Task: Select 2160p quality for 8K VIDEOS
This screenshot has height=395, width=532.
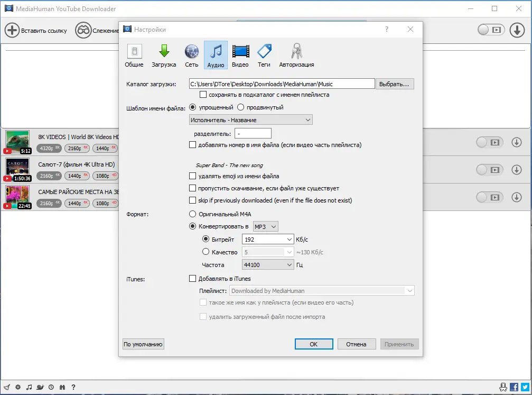Action: click(x=77, y=148)
